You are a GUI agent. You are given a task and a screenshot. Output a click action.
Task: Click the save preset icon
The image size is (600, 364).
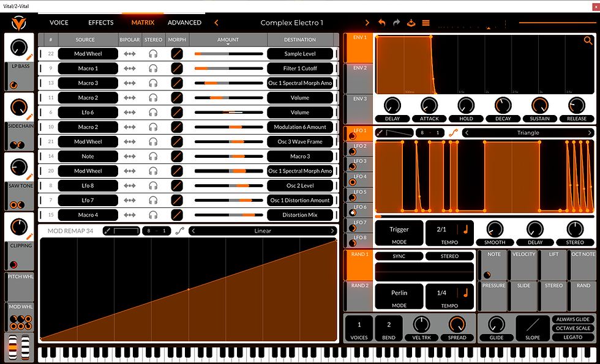pyautogui.click(x=411, y=23)
